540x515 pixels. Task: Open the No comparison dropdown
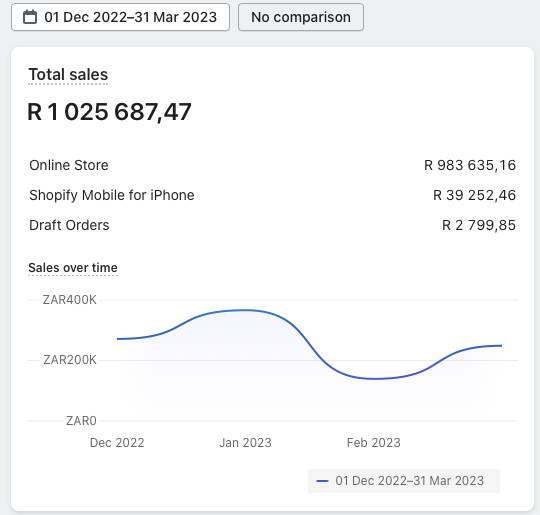[301, 17]
